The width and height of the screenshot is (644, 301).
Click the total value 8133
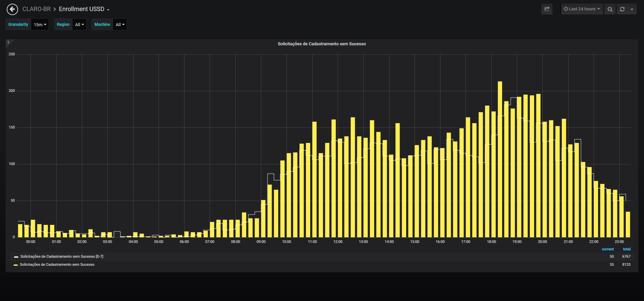coord(626,264)
